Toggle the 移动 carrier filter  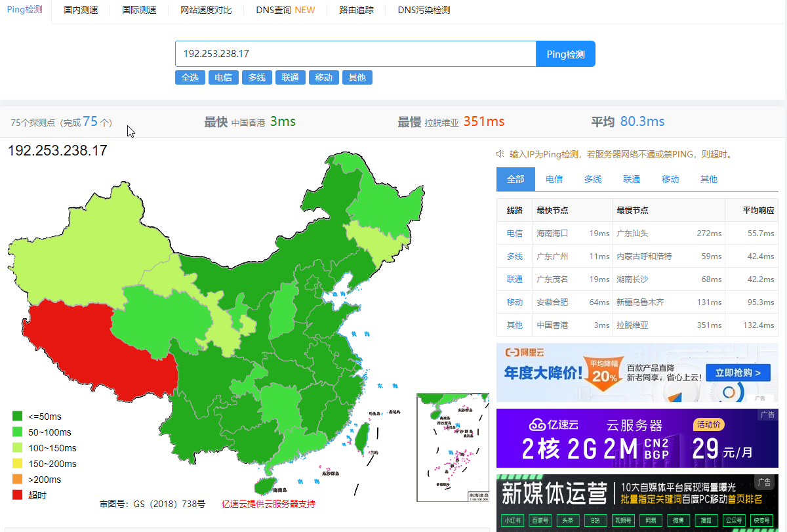tap(323, 77)
